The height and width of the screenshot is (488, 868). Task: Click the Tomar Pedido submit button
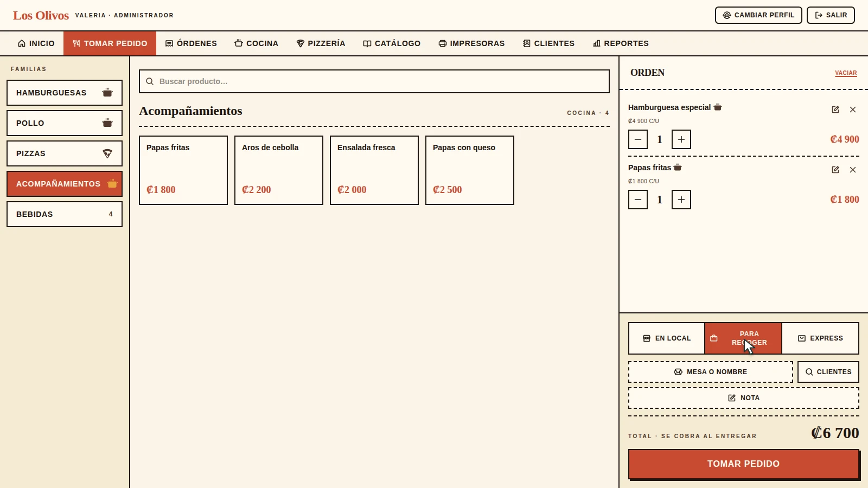(743, 464)
